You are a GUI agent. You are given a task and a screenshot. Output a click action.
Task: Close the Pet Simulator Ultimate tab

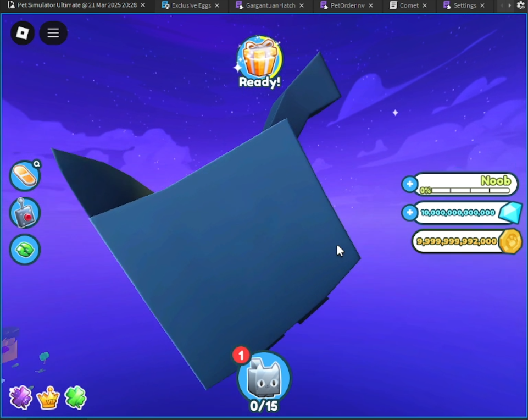coord(143,5)
